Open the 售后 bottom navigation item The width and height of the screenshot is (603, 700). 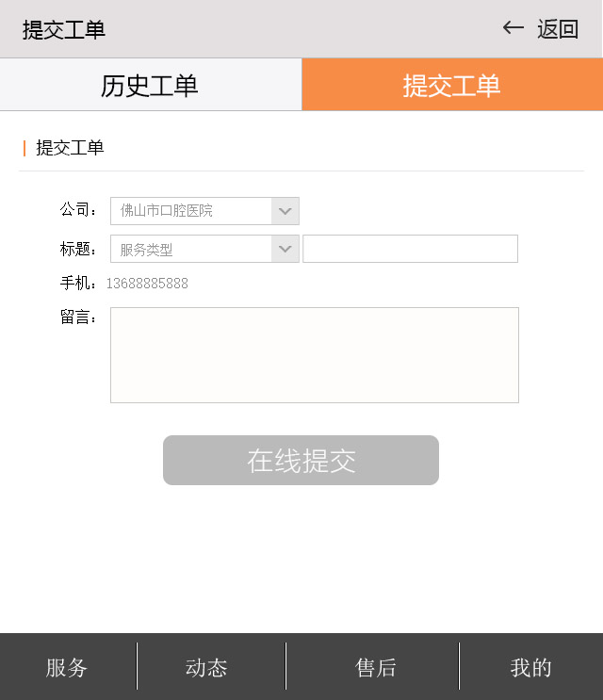(x=376, y=668)
